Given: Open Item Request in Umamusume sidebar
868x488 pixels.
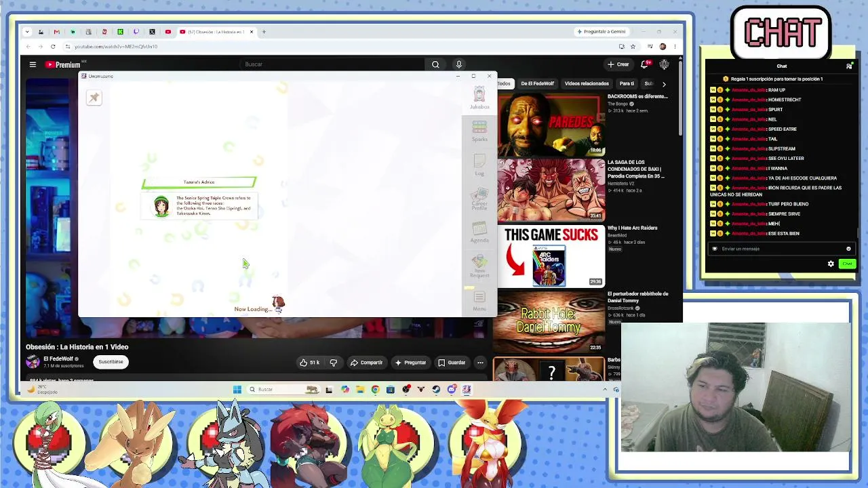Looking at the screenshot, I should click(x=479, y=266).
